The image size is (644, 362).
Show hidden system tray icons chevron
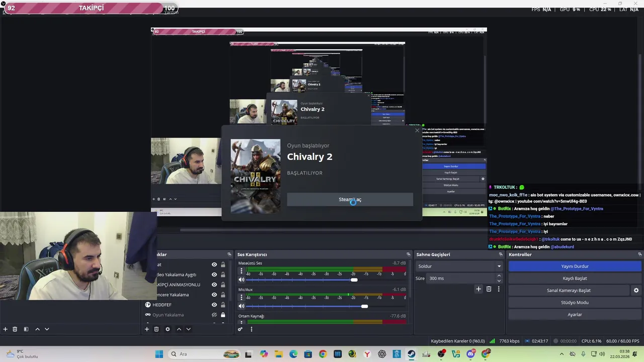pyautogui.click(x=562, y=354)
